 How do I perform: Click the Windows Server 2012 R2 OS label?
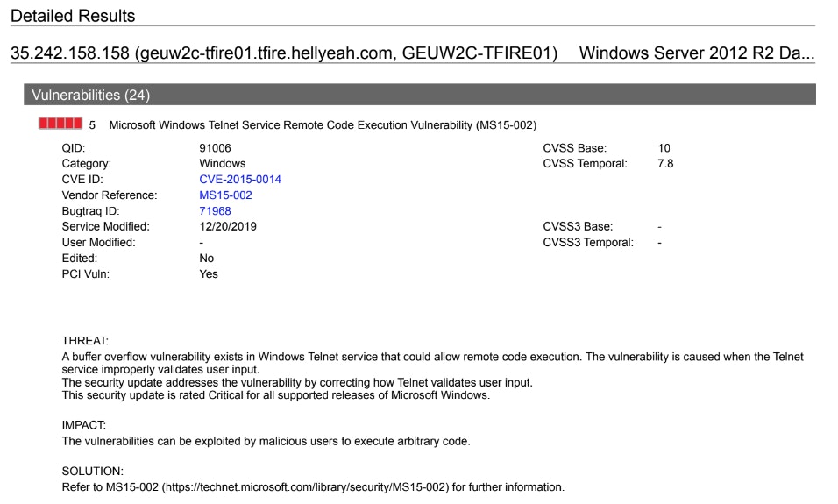point(697,53)
